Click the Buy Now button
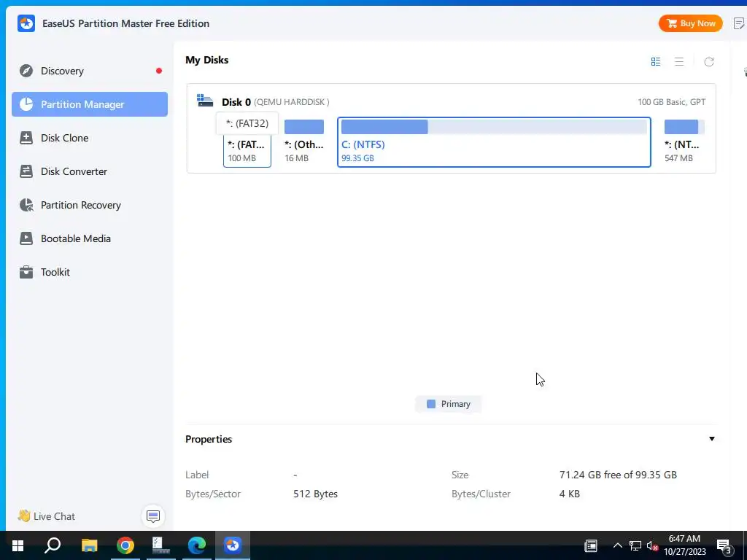Viewport: 747px width, 560px height. [x=690, y=23]
